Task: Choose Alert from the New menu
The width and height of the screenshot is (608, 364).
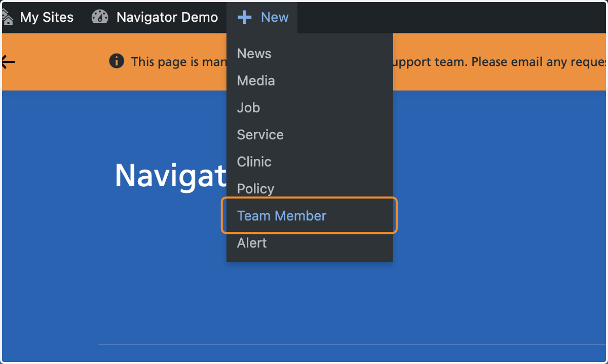Action: coord(252,243)
